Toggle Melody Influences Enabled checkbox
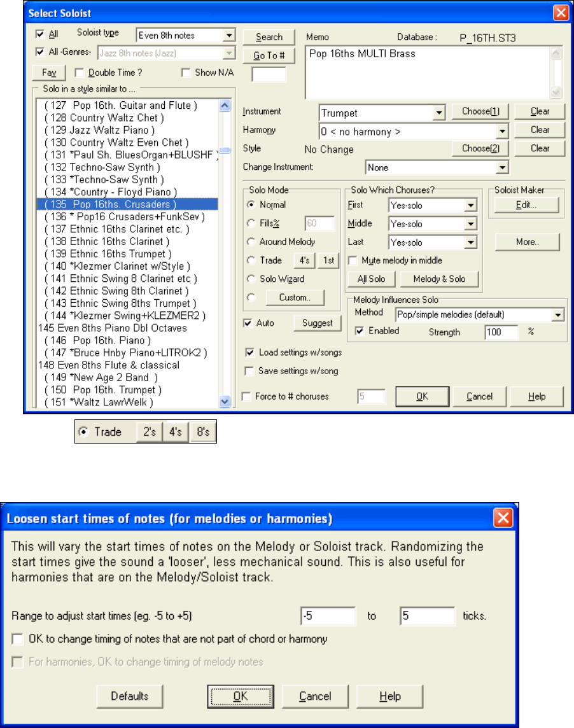Image resolution: width=574 pixels, height=728 pixels. click(x=359, y=330)
